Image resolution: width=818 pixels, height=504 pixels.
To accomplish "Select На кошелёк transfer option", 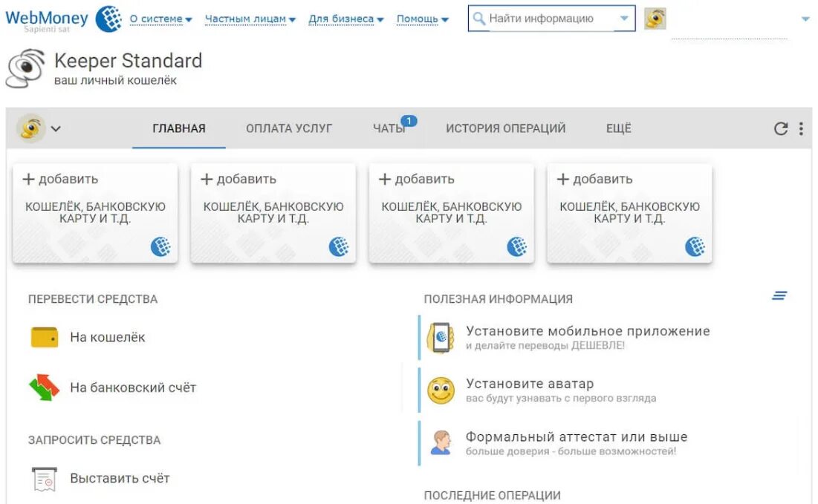I will tap(108, 338).
